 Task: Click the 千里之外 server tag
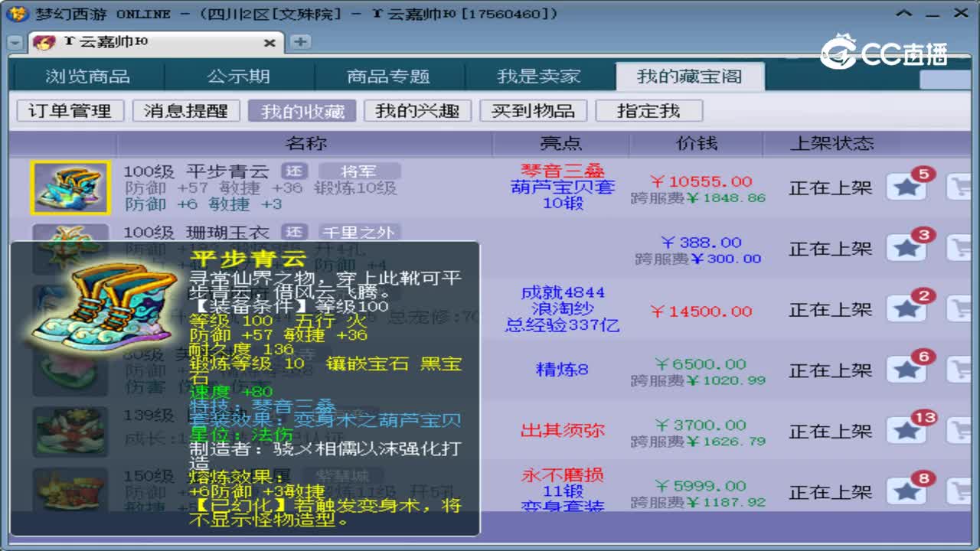point(359,231)
